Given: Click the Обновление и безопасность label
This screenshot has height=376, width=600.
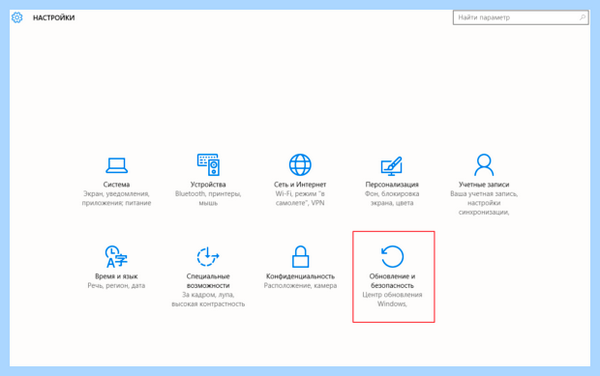Looking at the screenshot, I should tap(392, 281).
